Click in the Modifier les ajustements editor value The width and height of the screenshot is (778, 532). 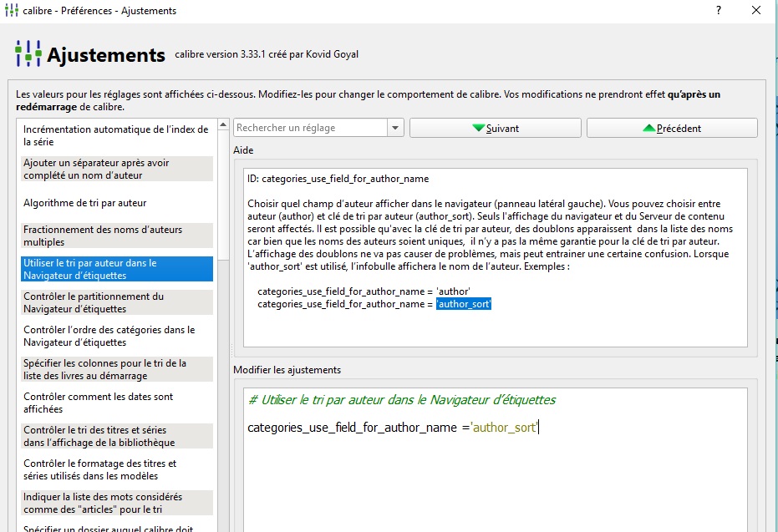(x=504, y=428)
